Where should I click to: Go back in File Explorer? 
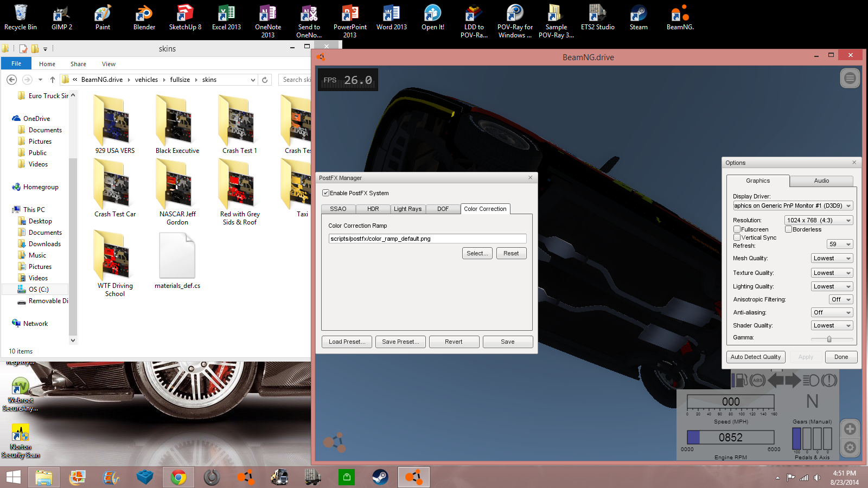tap(12, 80)
